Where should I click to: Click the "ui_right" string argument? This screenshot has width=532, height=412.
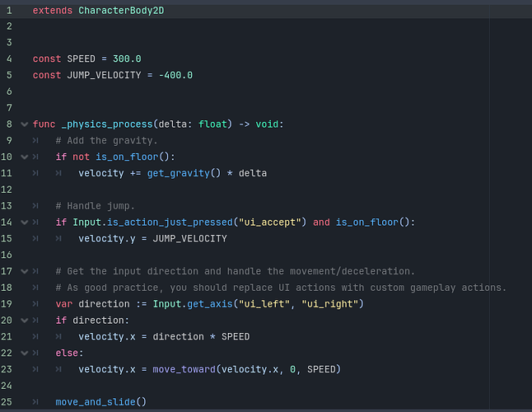click(x=329, y=304)
